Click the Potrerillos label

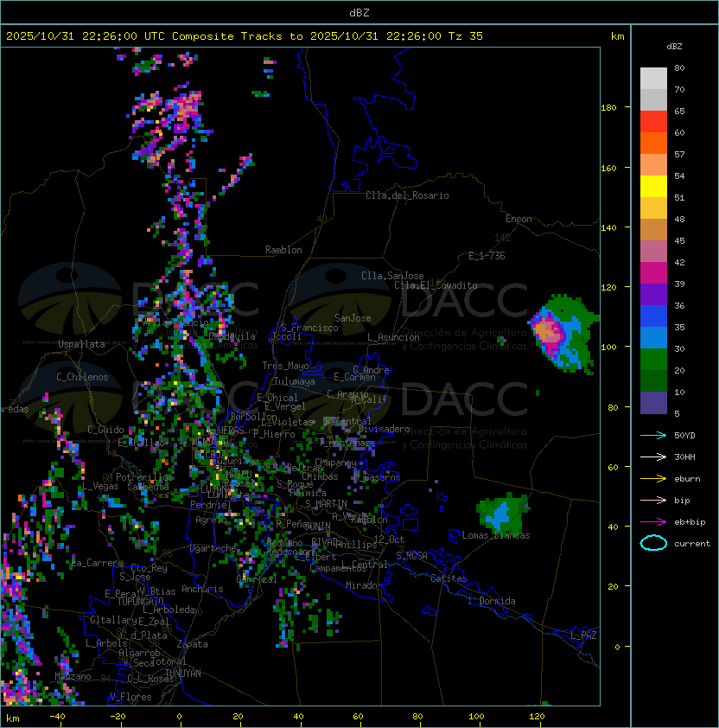coord(144,477)
